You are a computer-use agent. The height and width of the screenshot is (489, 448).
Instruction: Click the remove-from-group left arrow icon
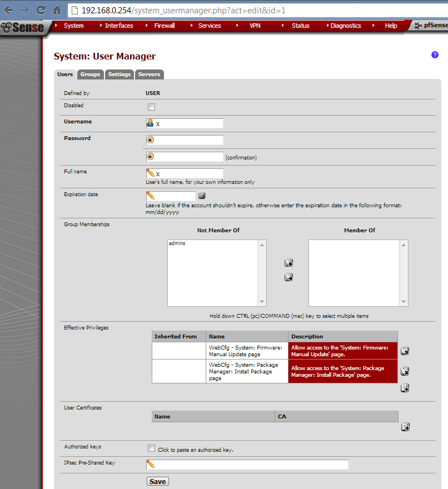pos(288,277)
